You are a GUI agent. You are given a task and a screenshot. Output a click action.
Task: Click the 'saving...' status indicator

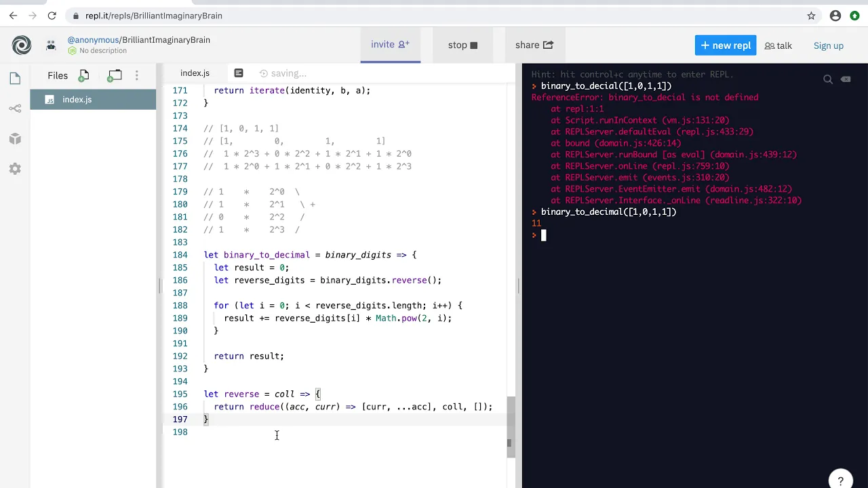283,73
